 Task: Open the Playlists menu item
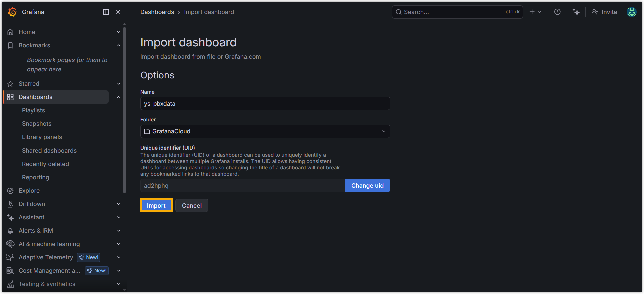coord(33,110)
